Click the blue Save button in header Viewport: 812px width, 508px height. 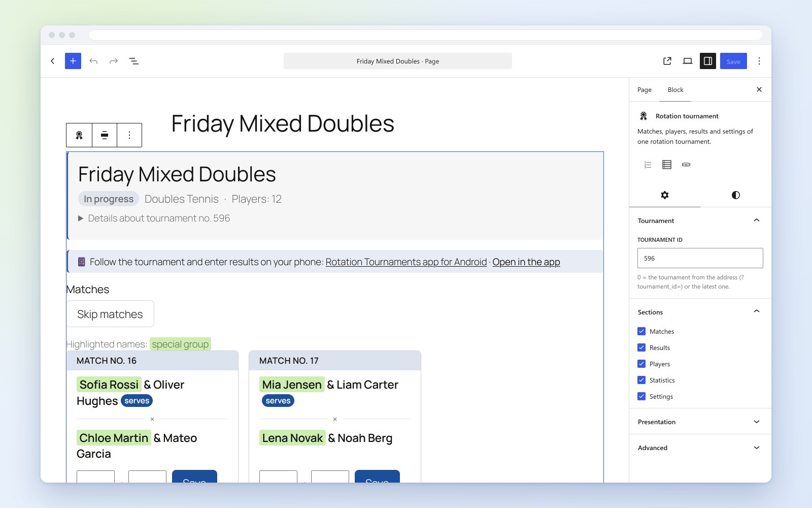[x=733, y=61]
